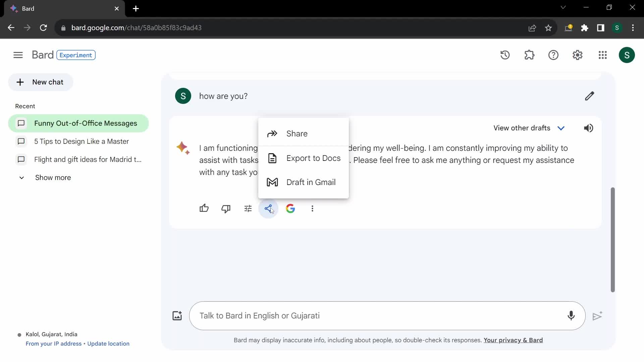Click Draft in Gmail option

[x=311, y=182]
